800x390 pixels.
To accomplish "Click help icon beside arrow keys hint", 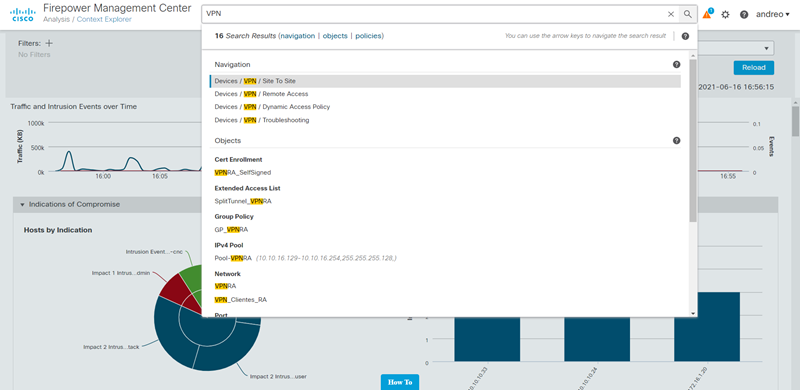I will (x=685, y=36).
